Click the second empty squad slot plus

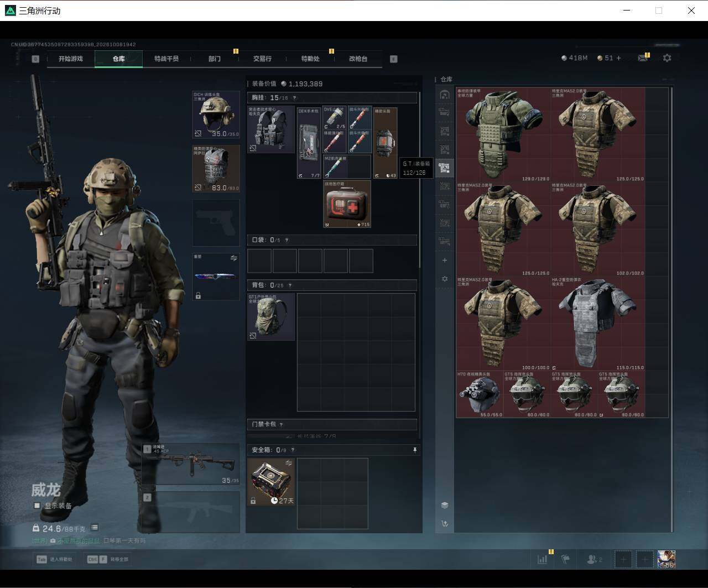(x=644, y=559)
